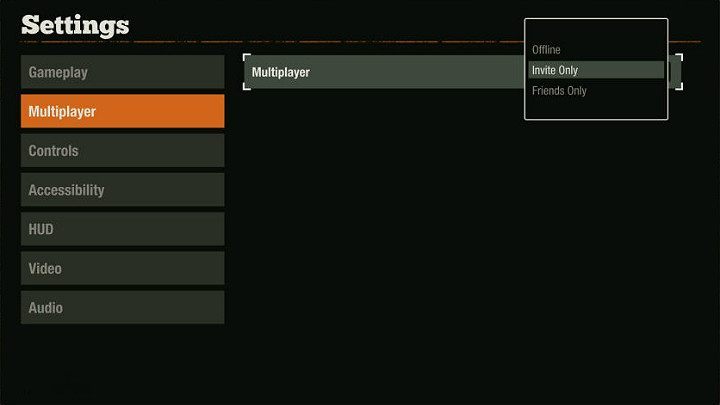
Task: Click the bottom-right selection bracket of Multiplayer row
Action: [679, 87]
